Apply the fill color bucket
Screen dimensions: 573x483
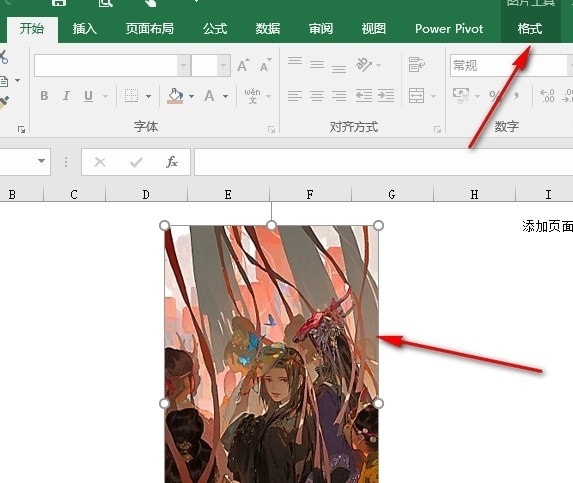click(x=175, y=96)
